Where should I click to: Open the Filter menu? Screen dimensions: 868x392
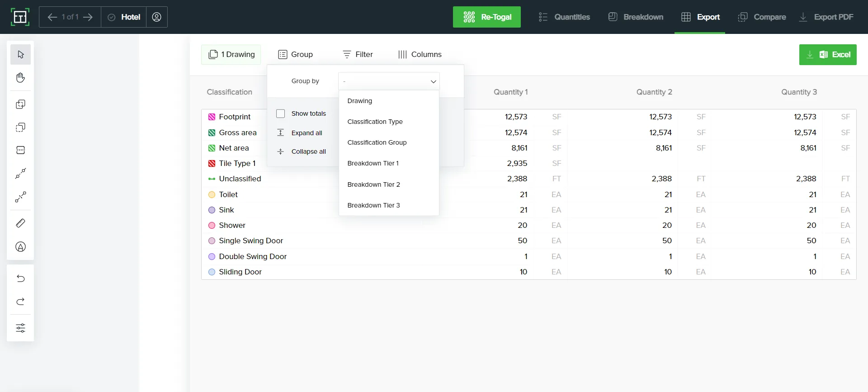tap(358, 55)
